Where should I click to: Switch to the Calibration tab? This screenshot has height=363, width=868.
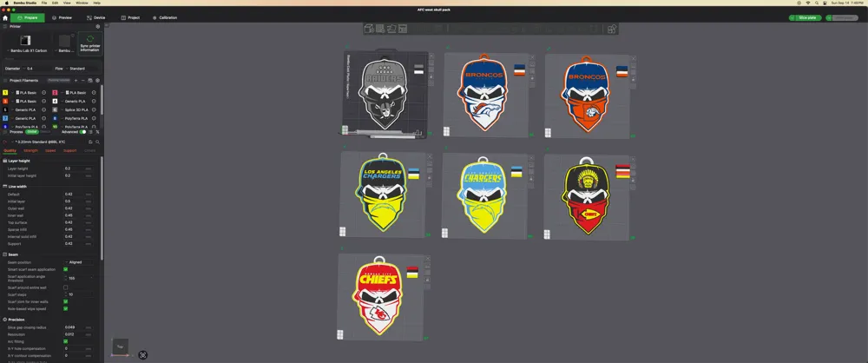165,17
